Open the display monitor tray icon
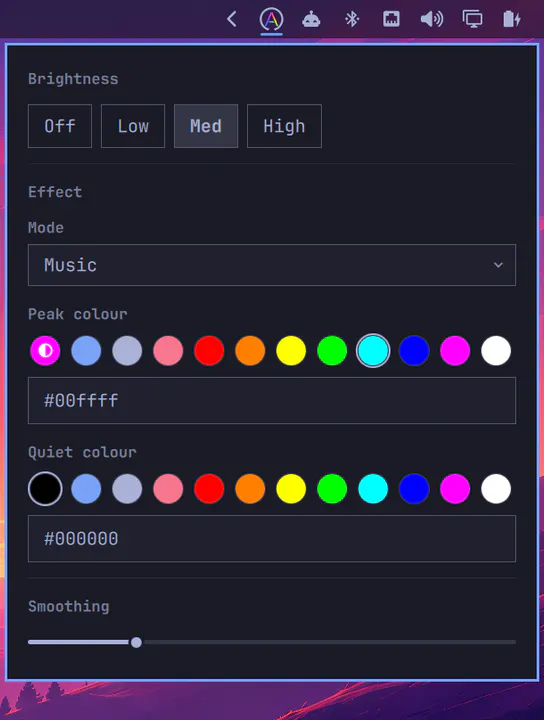This screenshot has height=720, width=544. pyautogui.click(x=472, y=19)
